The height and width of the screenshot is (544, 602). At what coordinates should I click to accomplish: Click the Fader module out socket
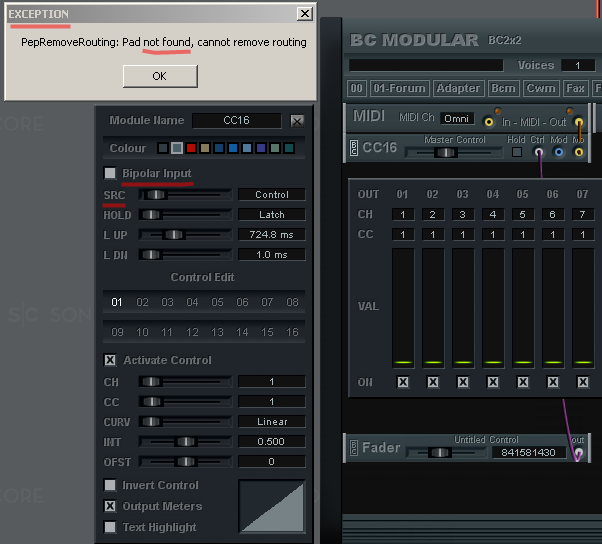[577, 453]
